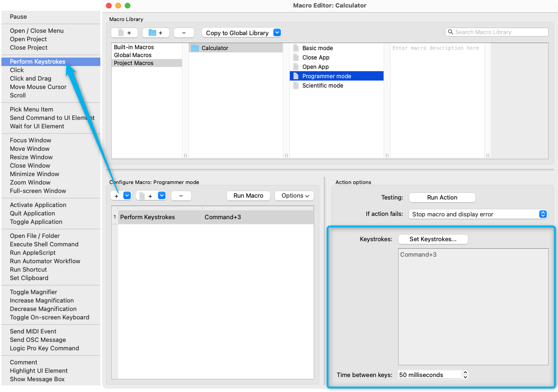
Task: Click the remove action minus button
Action: pyautogui.click(x=181, y=196)
